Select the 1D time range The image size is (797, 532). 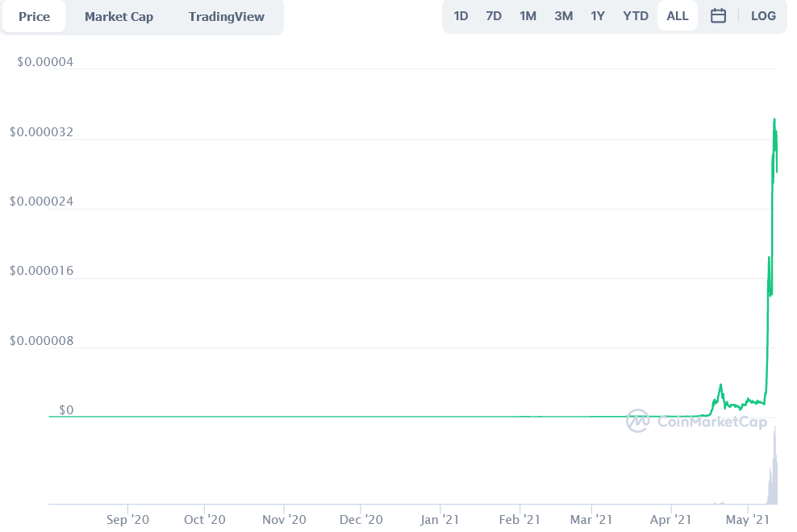[x=461, y=16]
